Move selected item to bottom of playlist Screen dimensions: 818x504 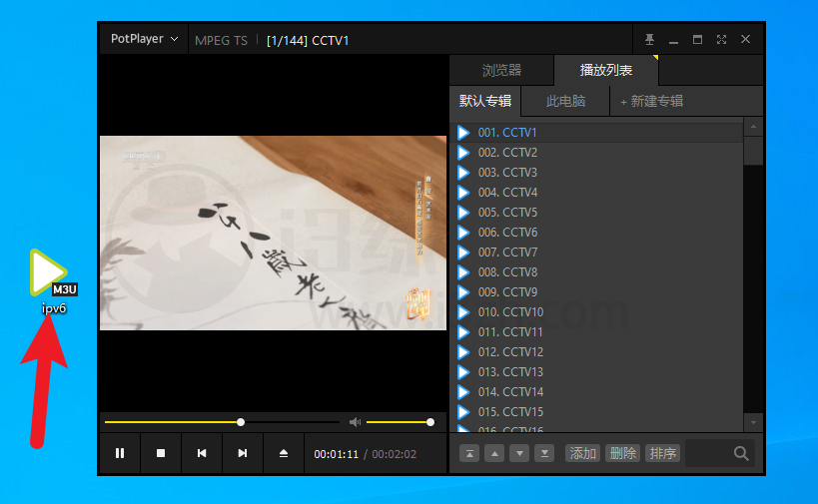544,453
